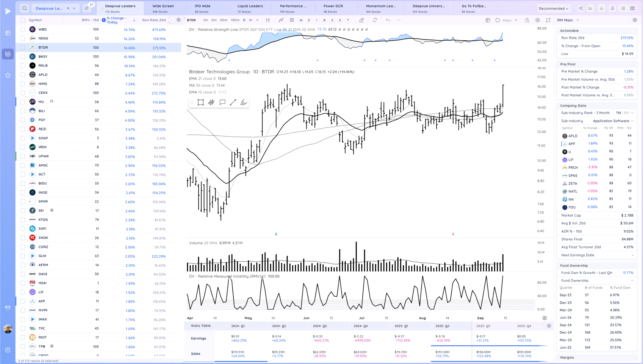Image resolution: width=643 pixels, height=364 pixels.
Task: Switch to IPO Wide tab
Action: point(203,8)
